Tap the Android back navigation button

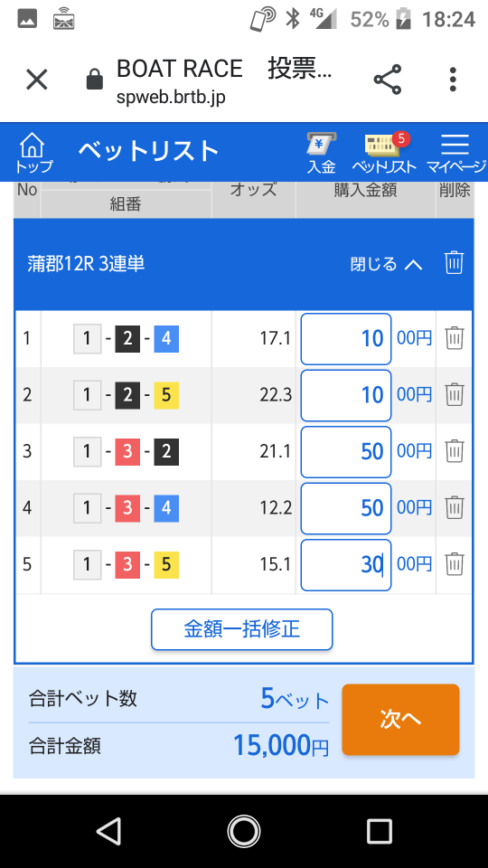coord(108,832)
